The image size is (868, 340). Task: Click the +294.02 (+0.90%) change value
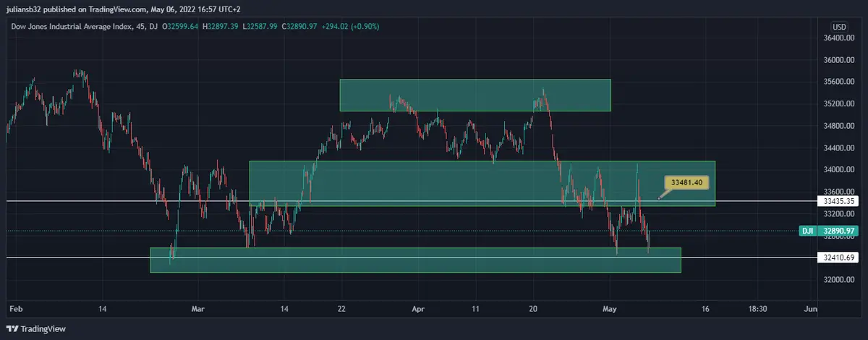pos(352,26)
